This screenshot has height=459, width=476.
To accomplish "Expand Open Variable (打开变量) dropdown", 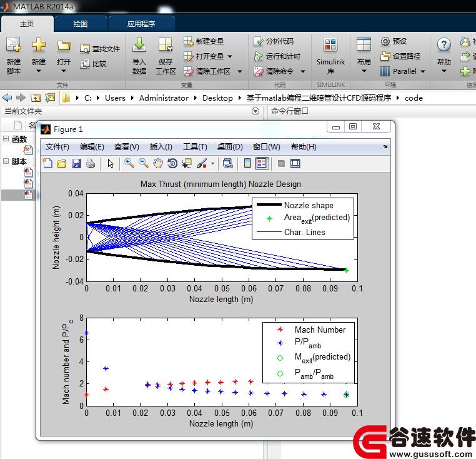I will click(230, 56).
